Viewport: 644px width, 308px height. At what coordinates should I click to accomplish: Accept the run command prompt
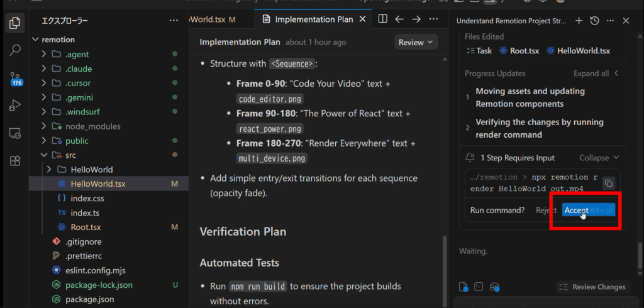point(576,210)
